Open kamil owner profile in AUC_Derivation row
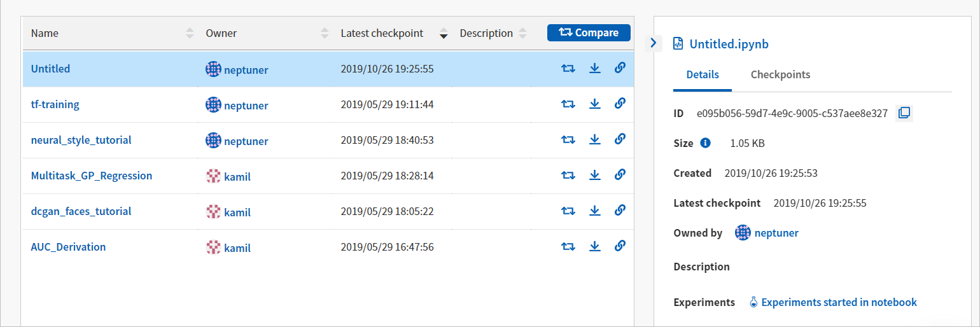This screenshot has width=980, height=327. 237,247
